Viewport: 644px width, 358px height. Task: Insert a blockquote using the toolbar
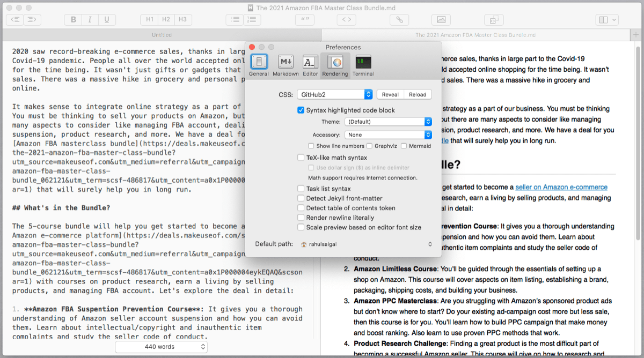click(306, 20)
